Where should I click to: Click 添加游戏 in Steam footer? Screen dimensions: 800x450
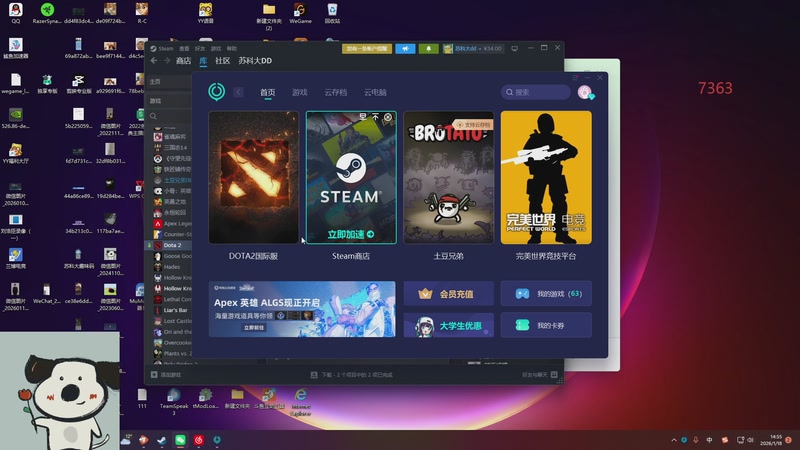point(166,374)
